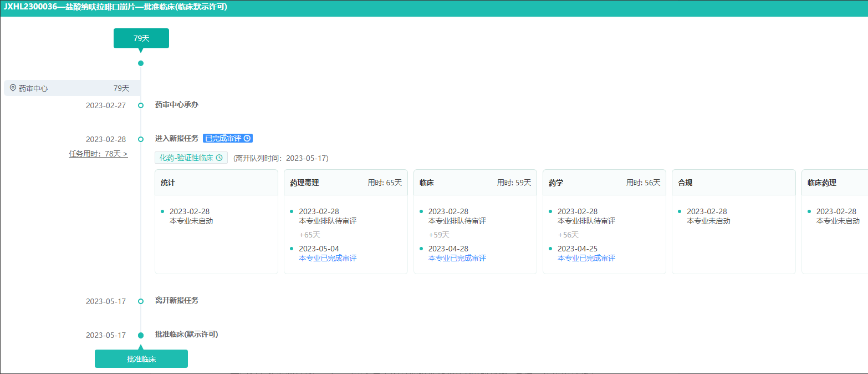The image size is (868, 374).
Task: Click 本专业已完成审评 in the 药理毒理 card
Action: 328,258
